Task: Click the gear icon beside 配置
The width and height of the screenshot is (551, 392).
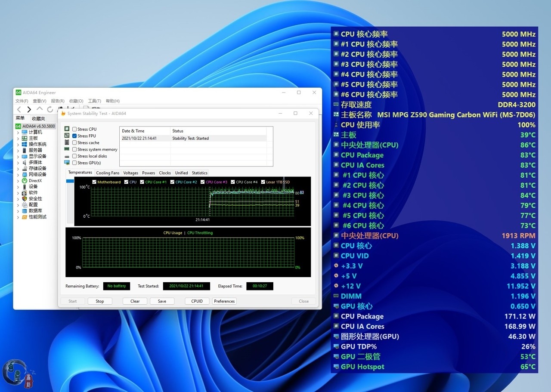Action: pos(25,204)
